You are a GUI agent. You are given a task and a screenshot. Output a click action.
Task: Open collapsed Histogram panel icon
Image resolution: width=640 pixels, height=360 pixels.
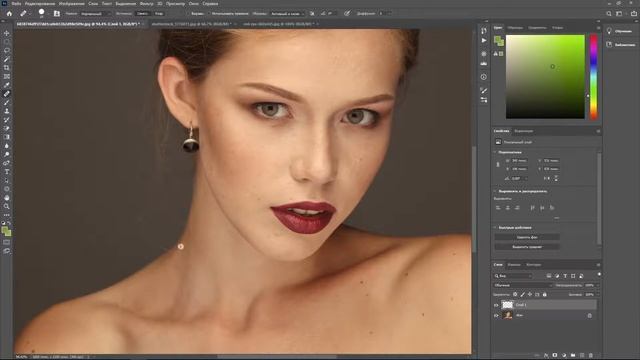484,63
